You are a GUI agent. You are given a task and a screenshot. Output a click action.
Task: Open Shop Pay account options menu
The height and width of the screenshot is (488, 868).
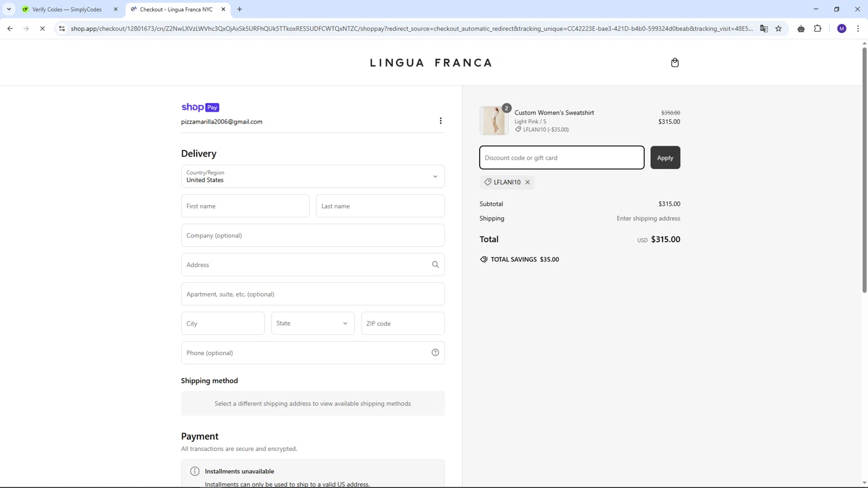pyautogui.click(x=440, y=121)
